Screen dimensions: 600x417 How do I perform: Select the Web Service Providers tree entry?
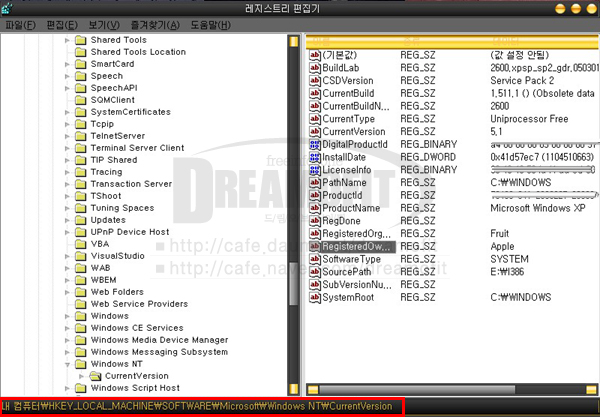(139, 304)
